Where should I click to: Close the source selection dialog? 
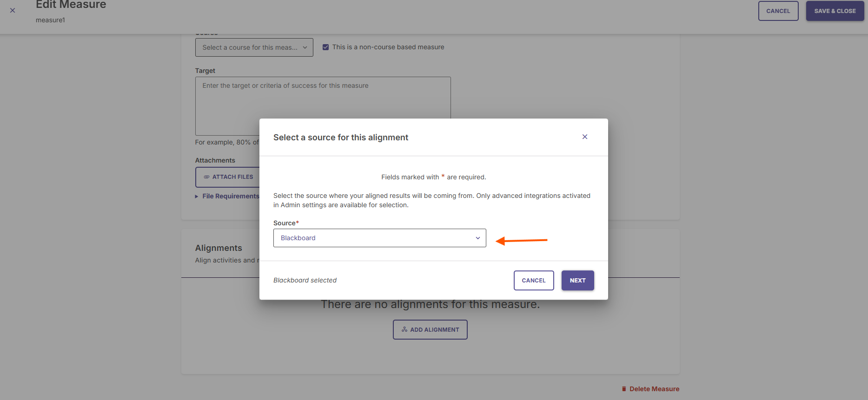click(585, 137)
